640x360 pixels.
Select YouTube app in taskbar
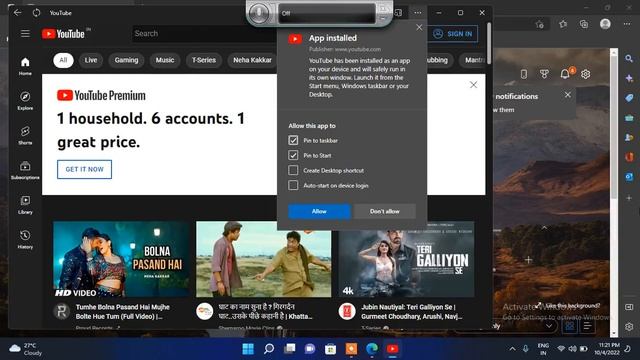coord(393,349)
